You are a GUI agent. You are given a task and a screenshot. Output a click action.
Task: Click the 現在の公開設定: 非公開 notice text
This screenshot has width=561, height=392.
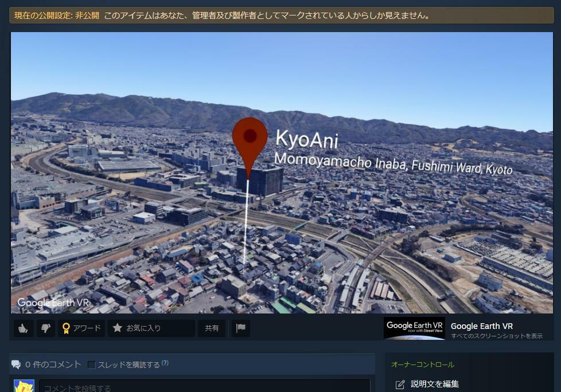click(57, 15)
